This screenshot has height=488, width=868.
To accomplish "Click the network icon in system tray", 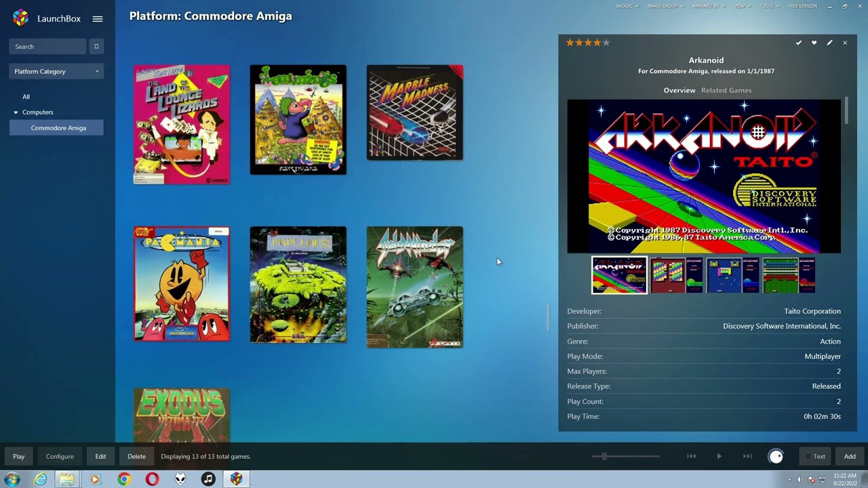I will tap(823, 479).
